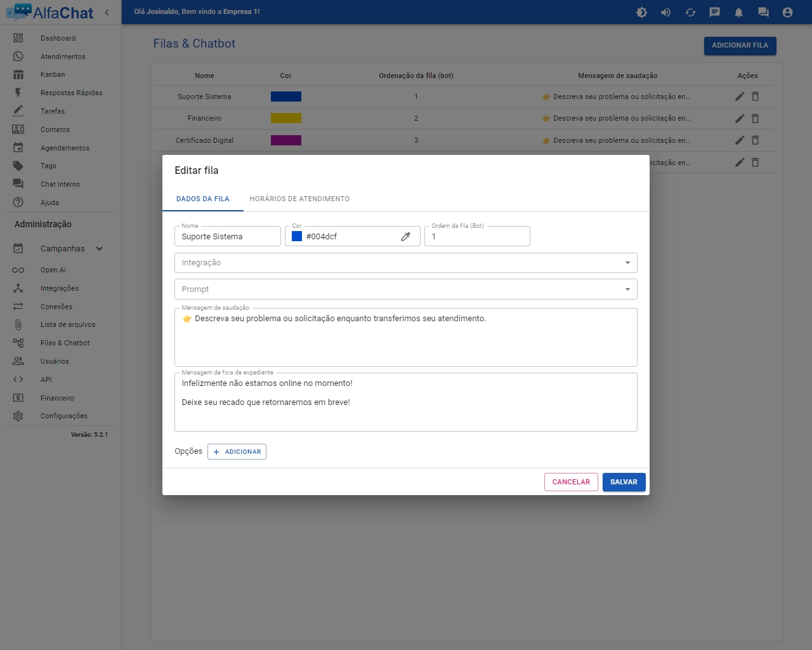Click the Nome input field
The height and width of the screenshot is (650, 812).
[x=227, y=237]
